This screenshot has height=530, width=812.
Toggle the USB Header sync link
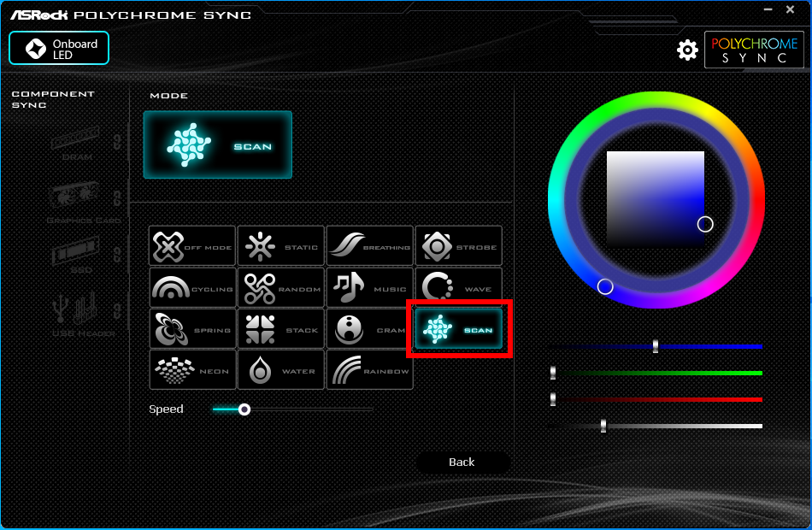[118, 310]
